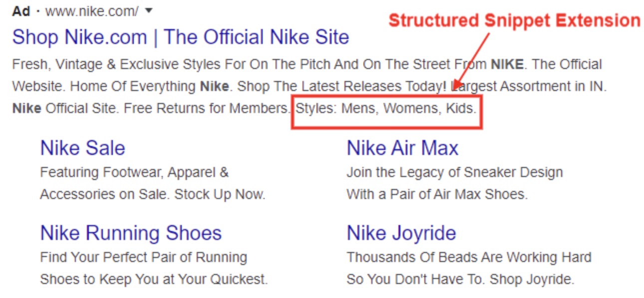This screenshot has height=298, width=644.
Task: Visit the Nike Air Max sitelink
Action: point(402,148)
